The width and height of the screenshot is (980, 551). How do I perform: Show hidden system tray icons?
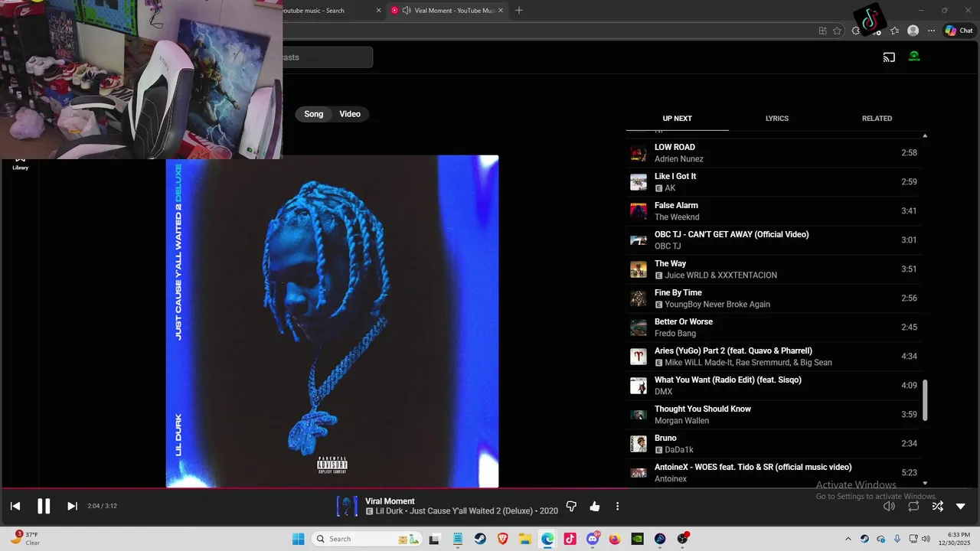(x=848, y=539)
